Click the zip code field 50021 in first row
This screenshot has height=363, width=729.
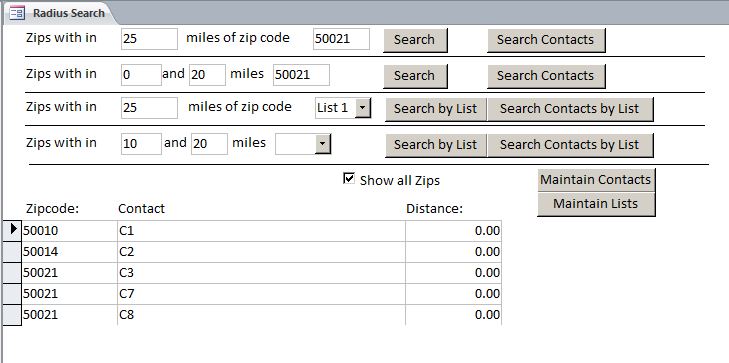(341, 39)
